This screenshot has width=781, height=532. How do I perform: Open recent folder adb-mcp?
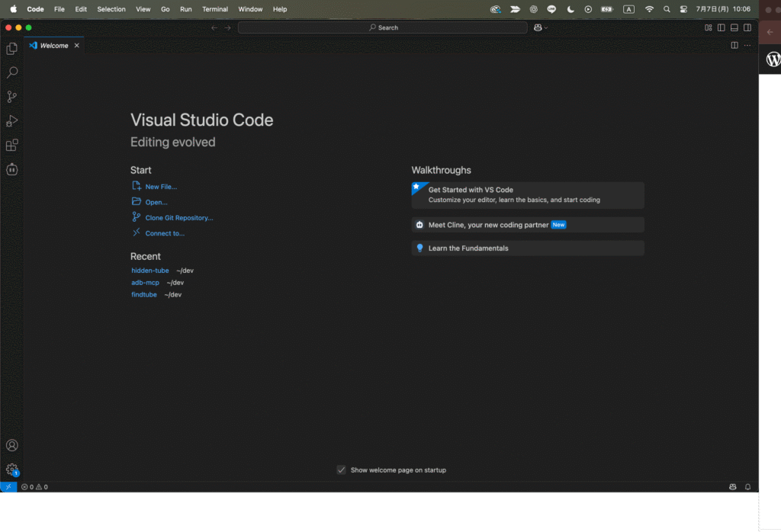click(145, 283)
